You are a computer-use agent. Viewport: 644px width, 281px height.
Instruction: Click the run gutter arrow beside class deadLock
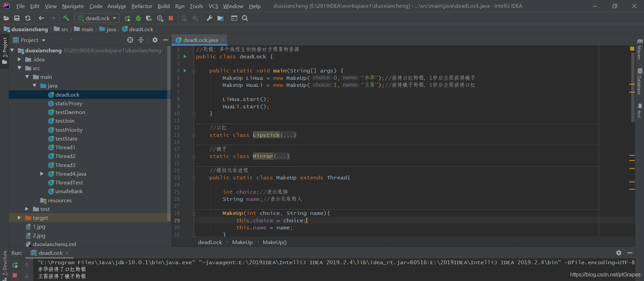[185, 56]
